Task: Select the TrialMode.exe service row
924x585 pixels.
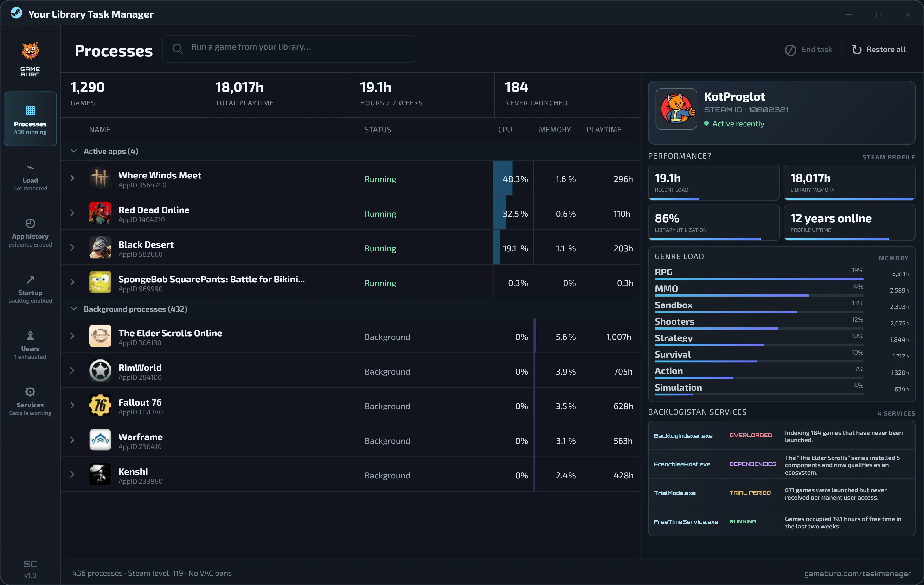Action: tap(782, 493)
